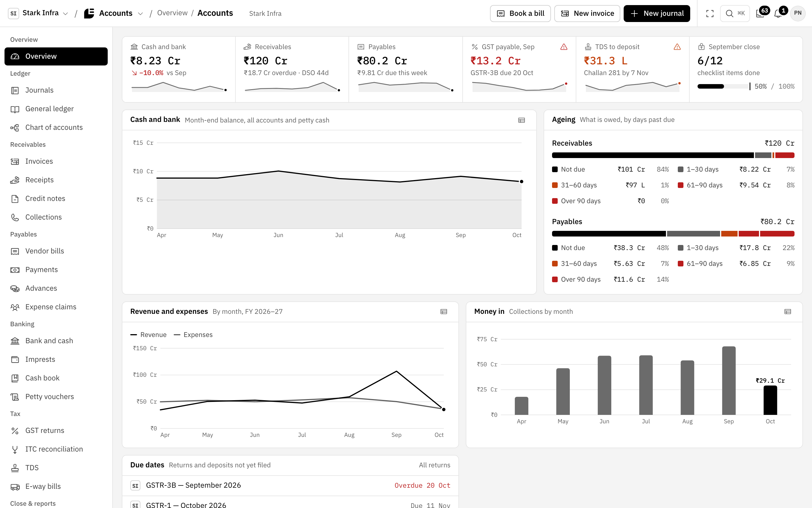This screenshot has height=508, width=812.
Task: Open the Overview sidebar item
Action: [x=56, y=56]
